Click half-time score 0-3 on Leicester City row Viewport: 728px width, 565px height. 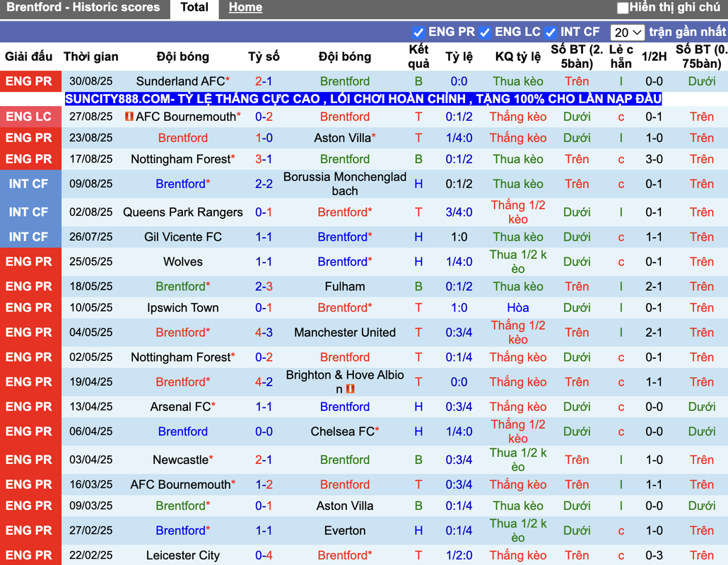pos(654,555)
